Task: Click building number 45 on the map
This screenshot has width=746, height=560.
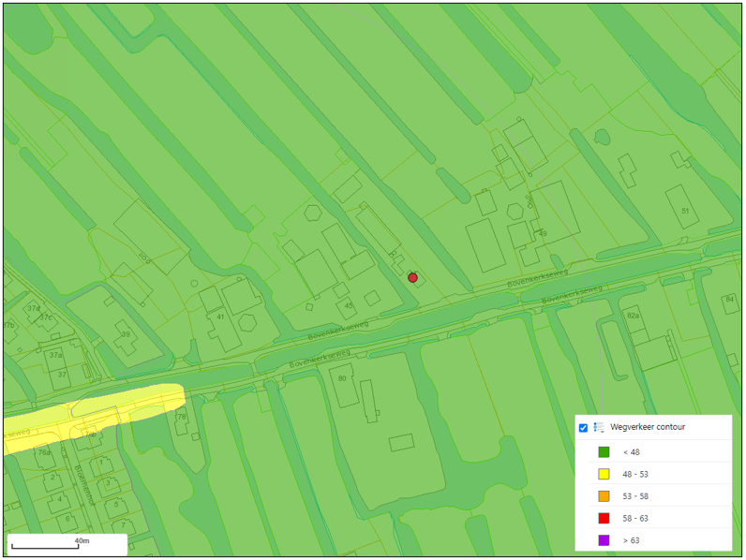Action: pyautogui.click(x=349, y=305)
